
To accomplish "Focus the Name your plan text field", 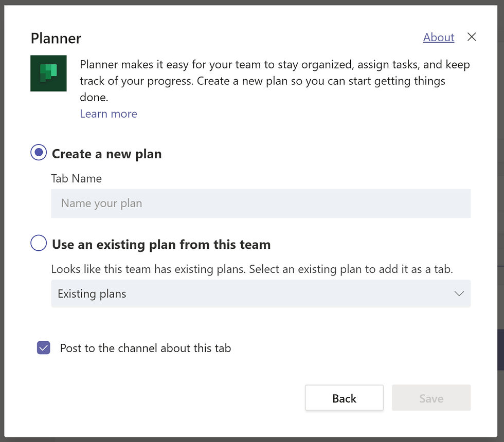I will [x=261, y=203].
